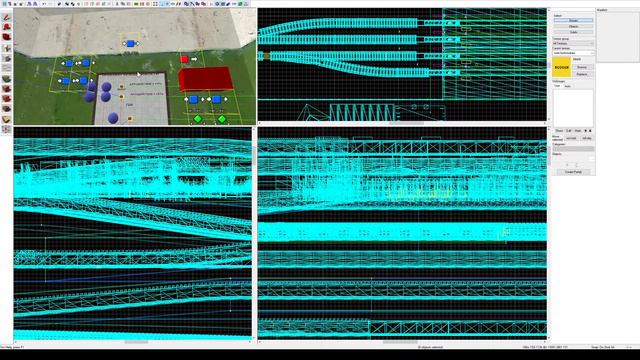Click the texture Replace button
Viewport: 640px width, 360px height.
582,74
